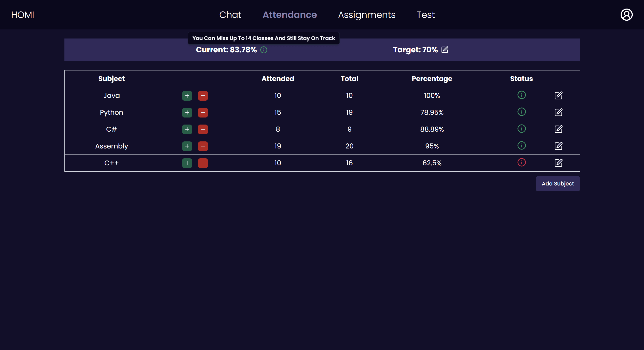
Task: Open the user profile icon
Action: click(626, 15)
